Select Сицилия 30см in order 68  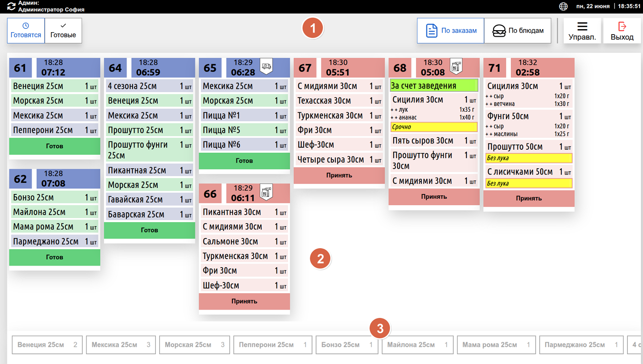(434, 100)
